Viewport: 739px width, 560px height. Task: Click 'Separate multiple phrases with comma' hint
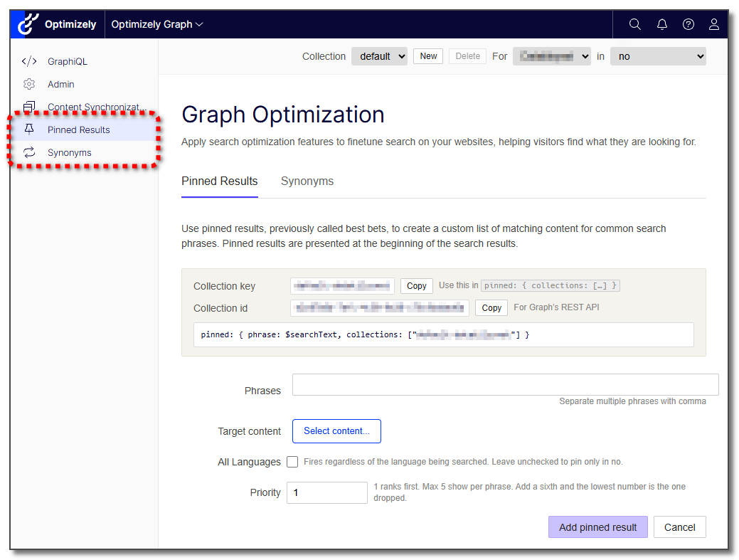(632, 401)
